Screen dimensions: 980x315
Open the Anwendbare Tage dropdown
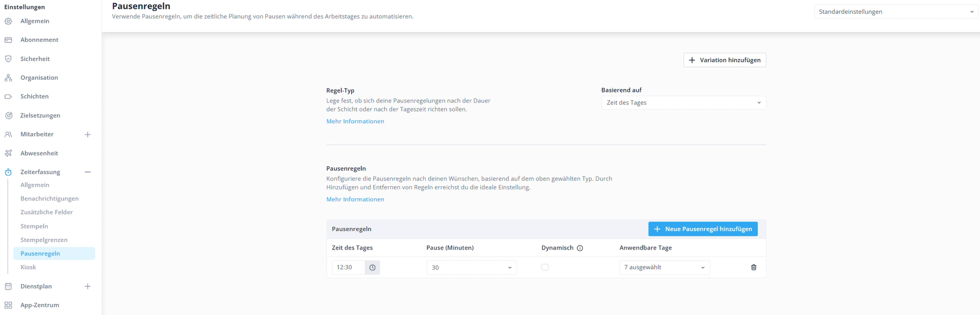(665, 267)
